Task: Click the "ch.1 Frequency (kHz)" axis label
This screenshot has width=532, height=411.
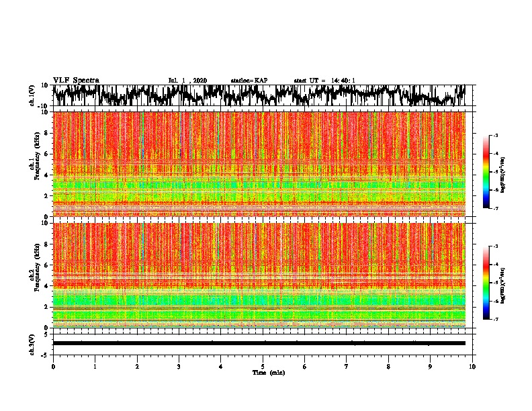Action: point(34,156)
